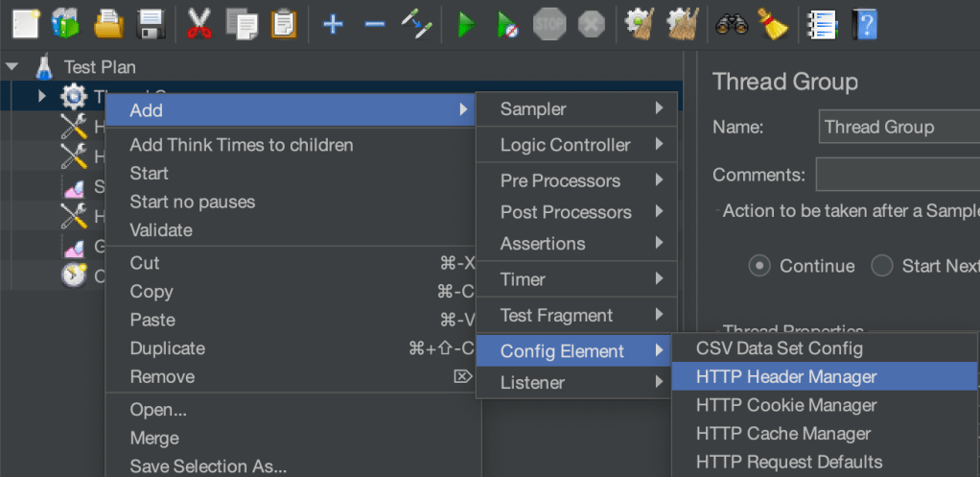This screenshot has width=980, height=477.
Task: Choose HTTP Header Manager from submenu
Action: pyautogui.click(x=786, y=377)
